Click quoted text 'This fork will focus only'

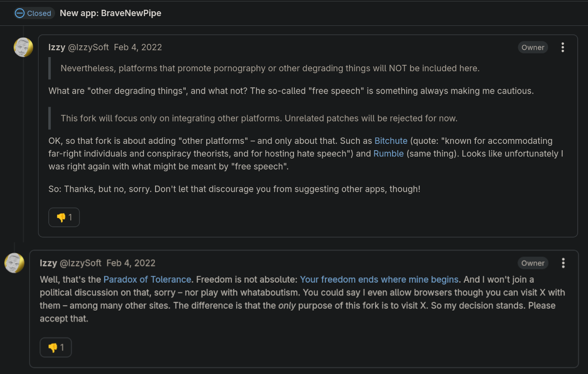point(259,118)
